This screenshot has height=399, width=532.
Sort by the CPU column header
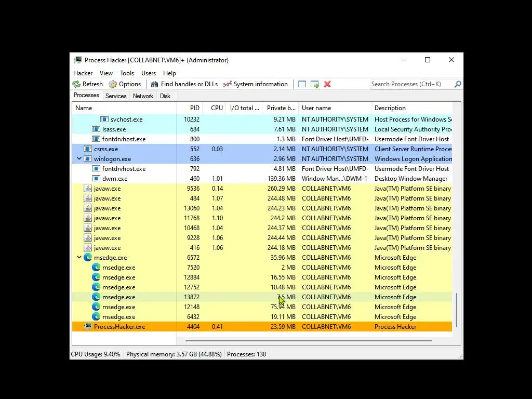pos(214,108)
